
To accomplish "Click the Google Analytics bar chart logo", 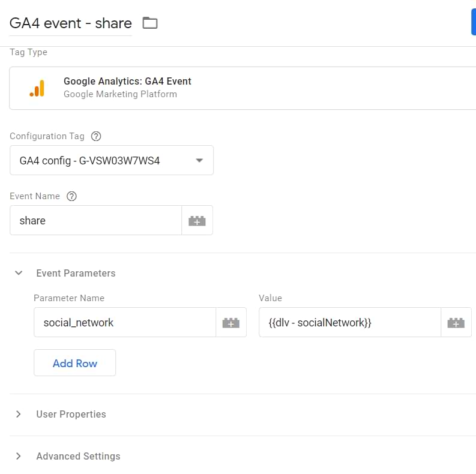I will point(37,88).
